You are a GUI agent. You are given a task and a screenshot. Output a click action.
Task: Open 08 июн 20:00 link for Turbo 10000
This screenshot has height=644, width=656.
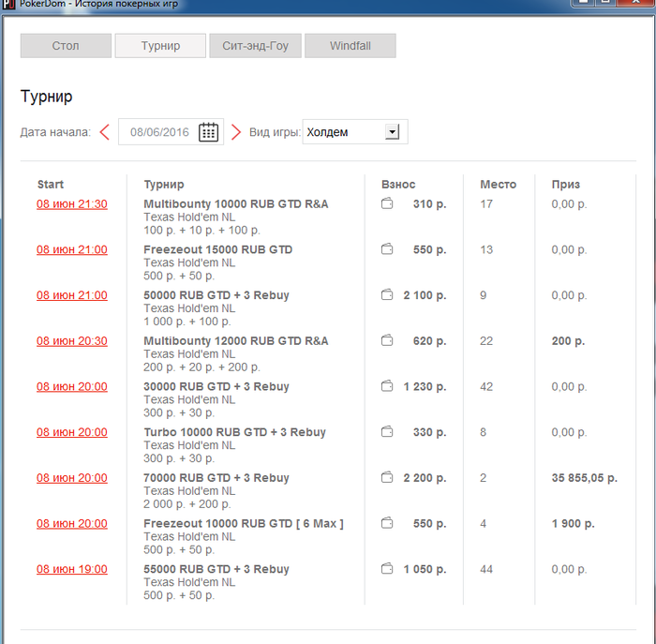(x=72, y=432)
